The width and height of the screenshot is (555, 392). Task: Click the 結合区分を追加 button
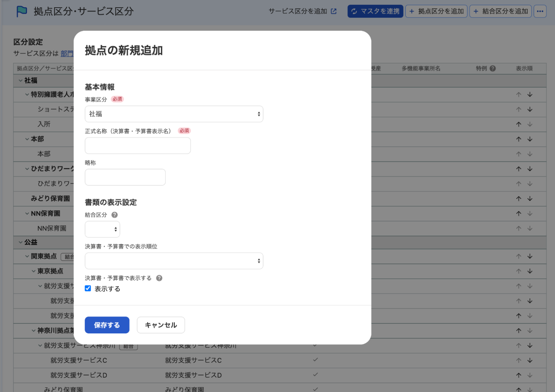pyautogui.click(x=500, y=11)
